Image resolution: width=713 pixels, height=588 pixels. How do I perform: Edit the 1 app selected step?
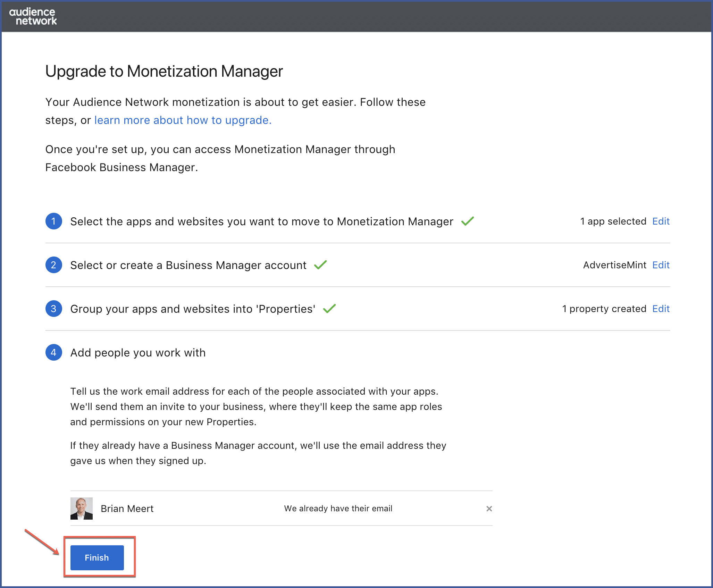(x=661, y=221)
